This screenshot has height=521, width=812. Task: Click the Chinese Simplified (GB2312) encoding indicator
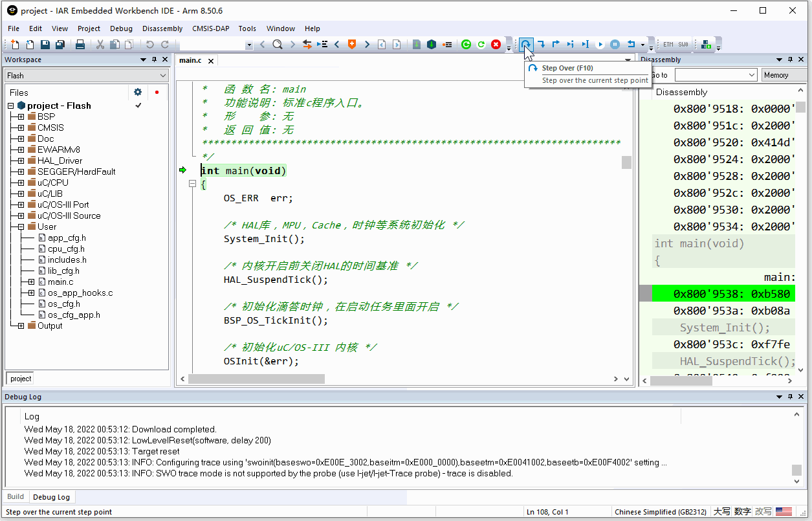(x=661, y=512)
